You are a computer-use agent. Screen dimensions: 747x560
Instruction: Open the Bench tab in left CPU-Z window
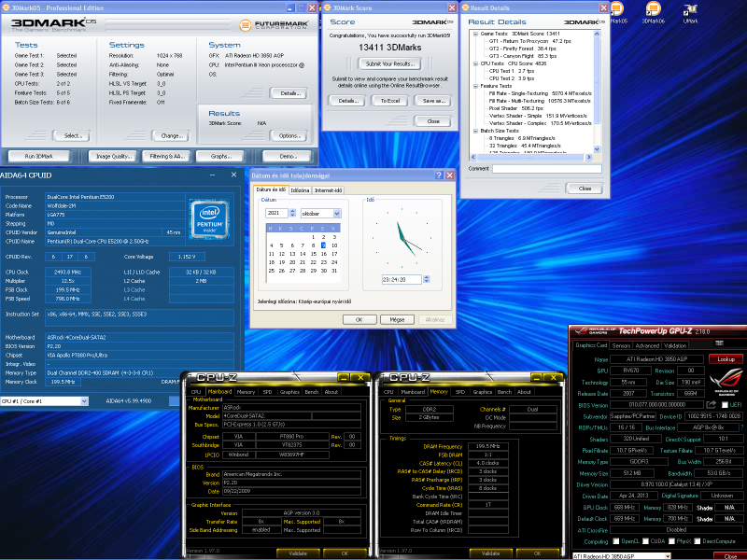click(x=311, y=392)
